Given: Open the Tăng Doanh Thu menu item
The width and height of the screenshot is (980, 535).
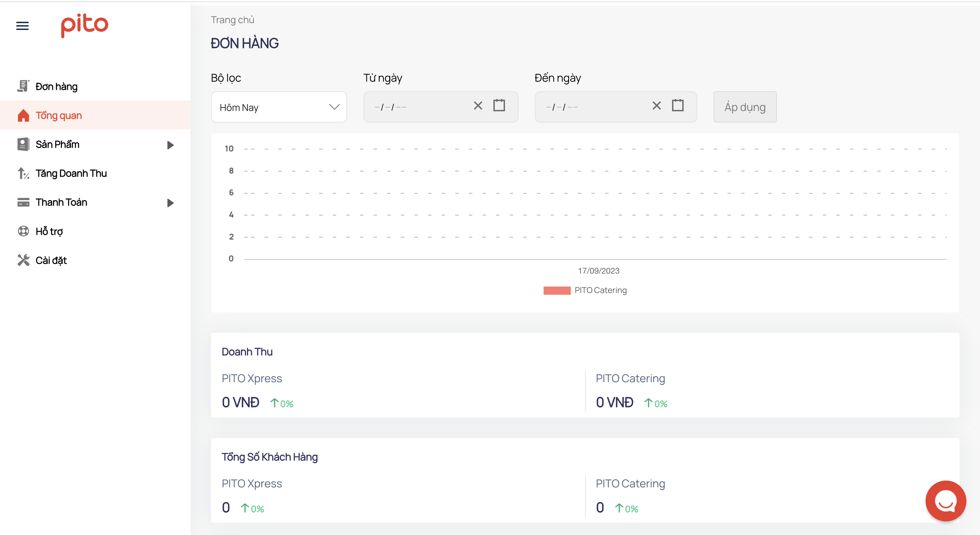Looking at the screenshot, I should pyautogui.click(x=95, y=173).
